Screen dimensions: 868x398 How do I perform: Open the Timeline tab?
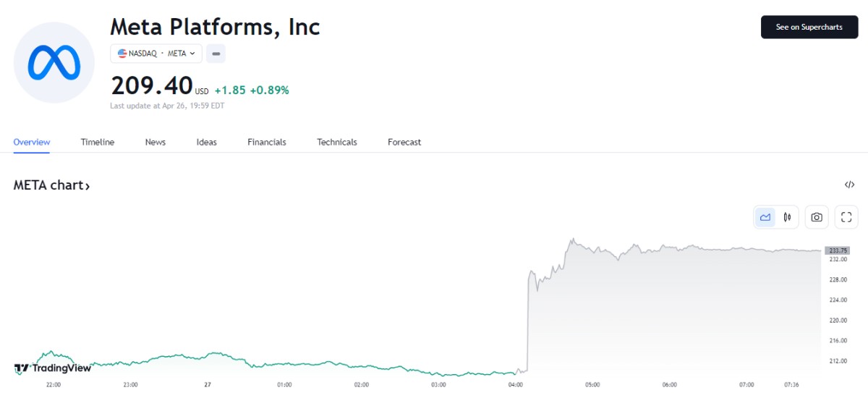(98, 143)
